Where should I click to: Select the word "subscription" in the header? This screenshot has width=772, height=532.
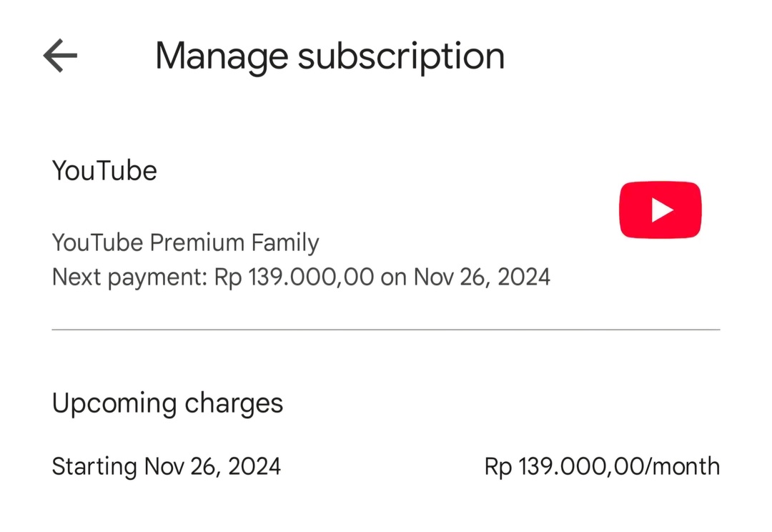(401, 57)
